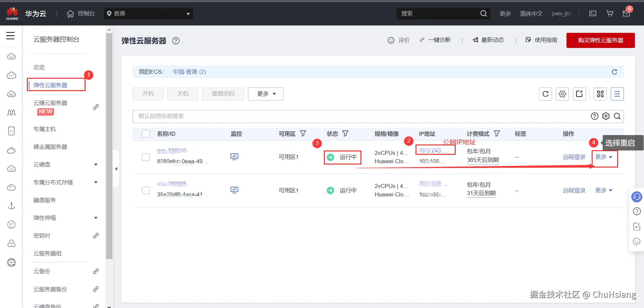Viewport: 644px width, 308px height.
Task: Open the customer service headset icon
Action: click(637, 197)
